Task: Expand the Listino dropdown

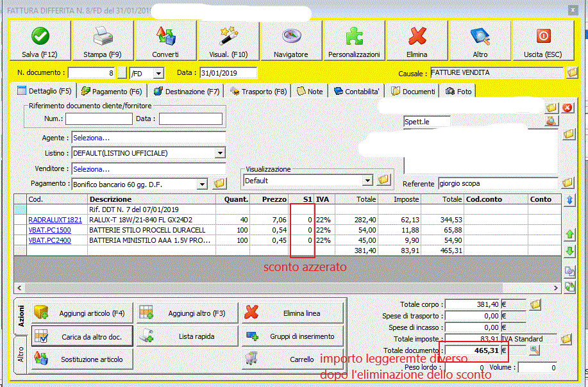Action: click(220, 153)
